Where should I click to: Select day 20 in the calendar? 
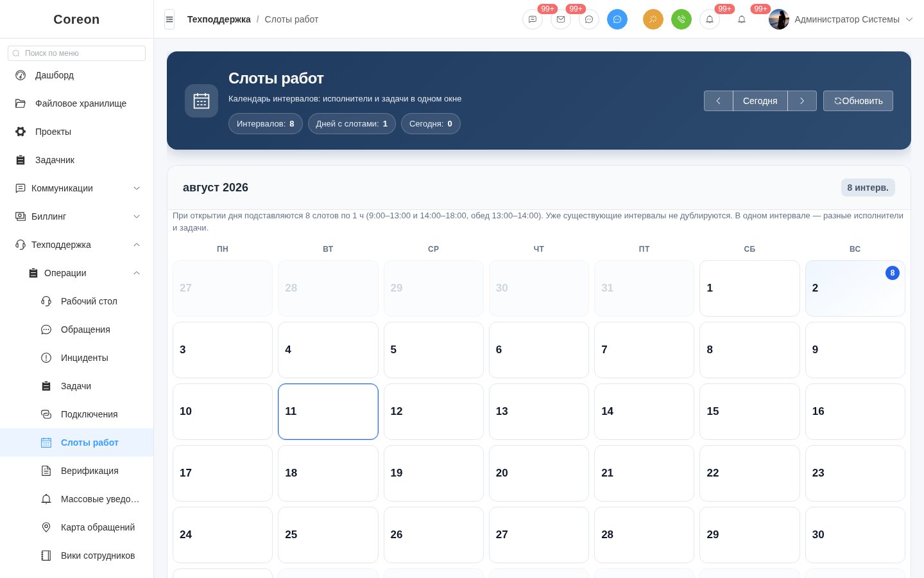(539, 473)
